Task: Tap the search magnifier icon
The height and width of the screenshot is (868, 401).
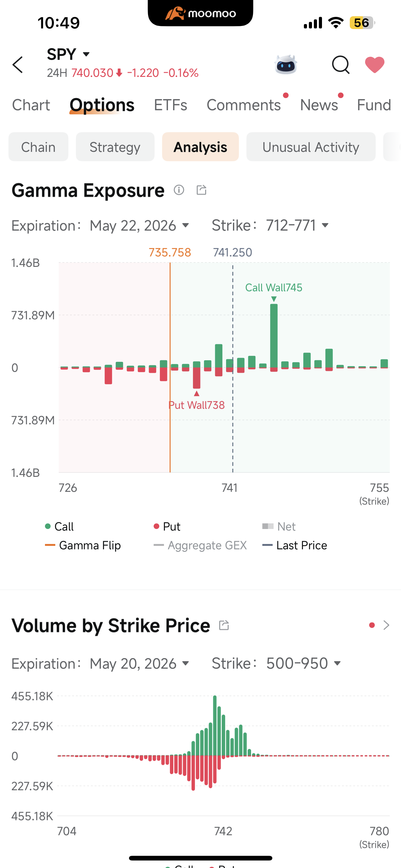Action: (x=340, y=64)
